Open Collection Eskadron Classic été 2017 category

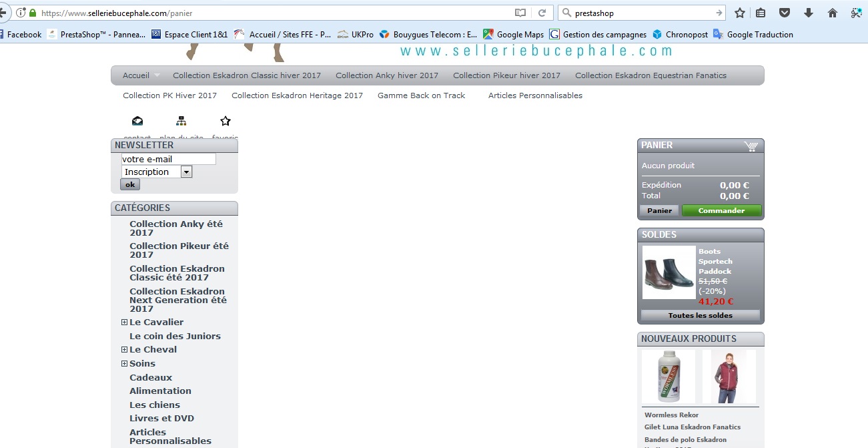(x=177, y=273)
